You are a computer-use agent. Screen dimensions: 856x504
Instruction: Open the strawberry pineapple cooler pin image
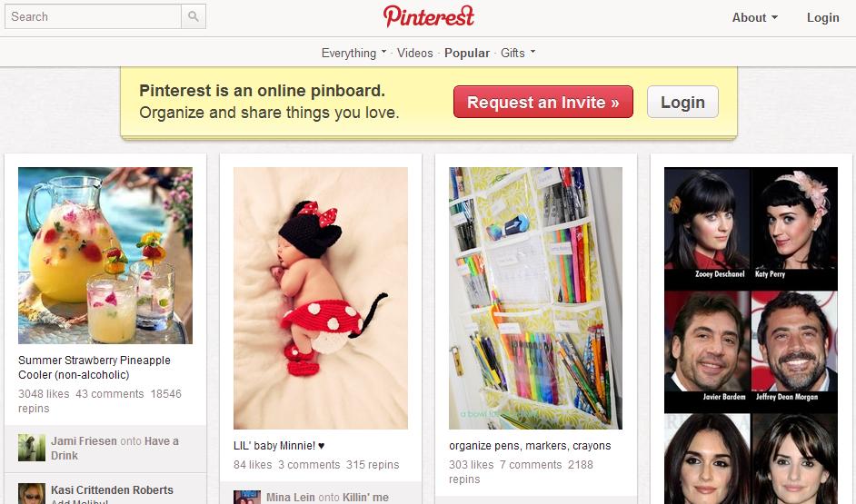pos(105,255)
